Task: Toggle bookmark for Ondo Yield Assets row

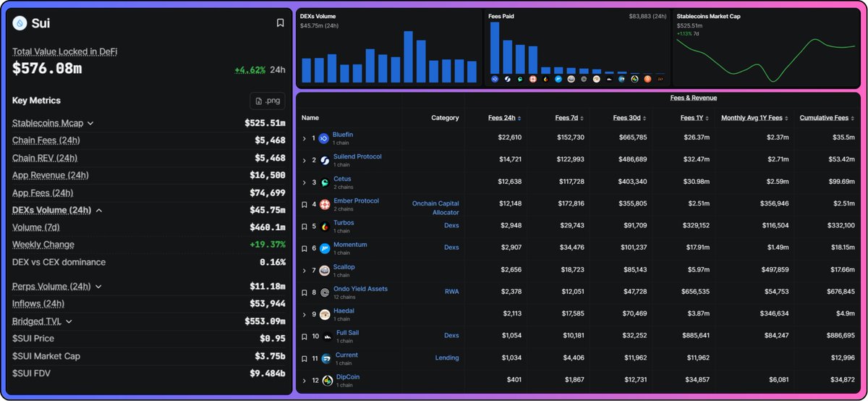Action: pos(304,292)
